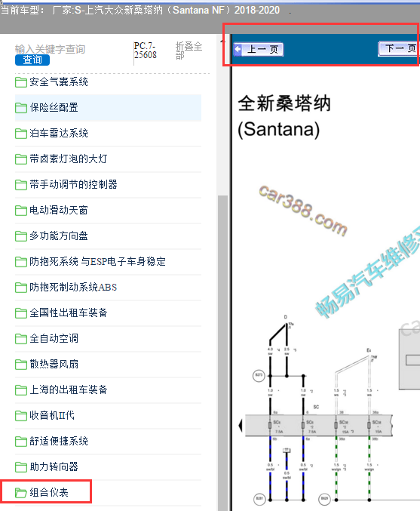420x511 pixels.
Task: Open the 上海的出租车装备 folder icon
Action: 21,390
